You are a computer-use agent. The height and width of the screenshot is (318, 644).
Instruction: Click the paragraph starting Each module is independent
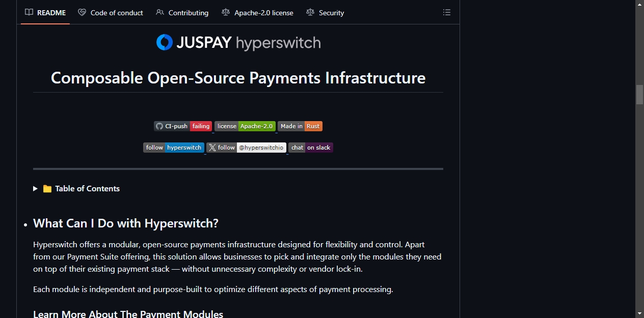coord(213,290)
